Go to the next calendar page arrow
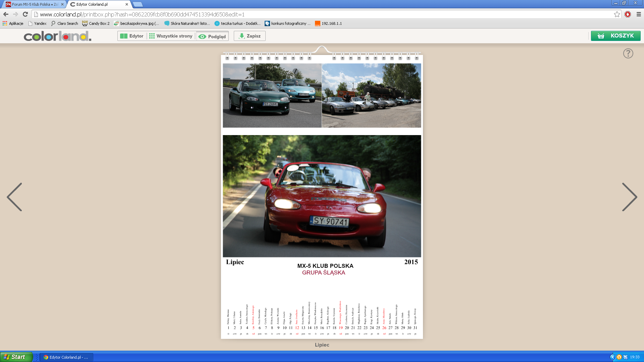This screenshot has height=362, width=644. (630, 197)
